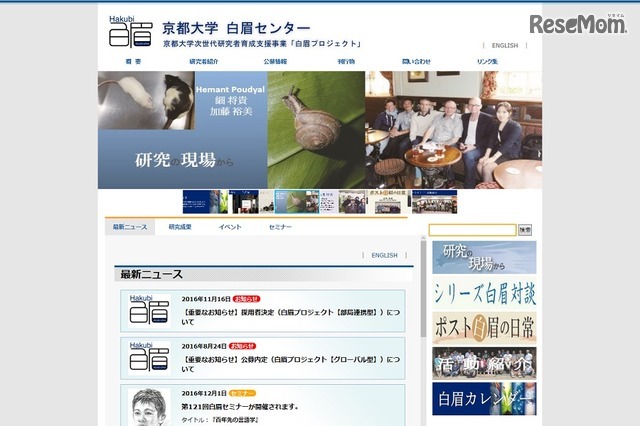Click the 2016年11月16日 date text
The width and height of the screenshot is (640, 426).
coord(206,299)
